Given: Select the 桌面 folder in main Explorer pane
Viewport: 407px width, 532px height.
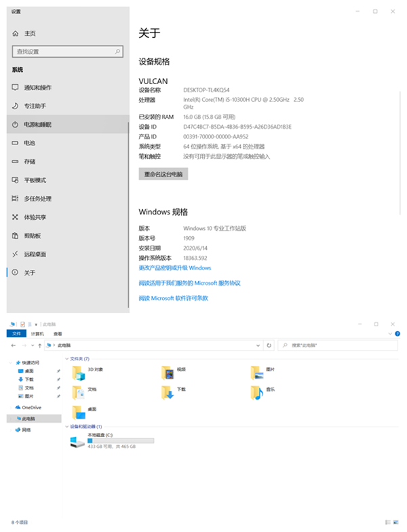Looking at the screenshot, I should click(84, 413).
